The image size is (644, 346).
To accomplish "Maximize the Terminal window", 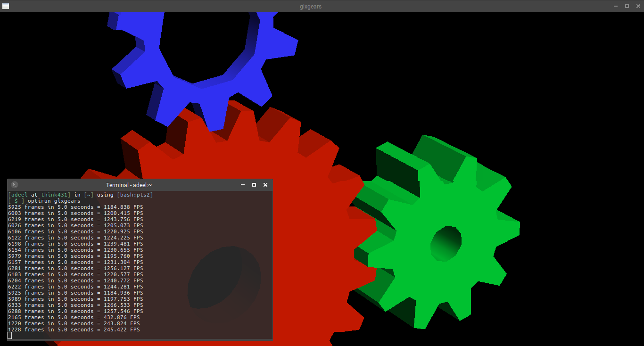I will click(254, 185).
